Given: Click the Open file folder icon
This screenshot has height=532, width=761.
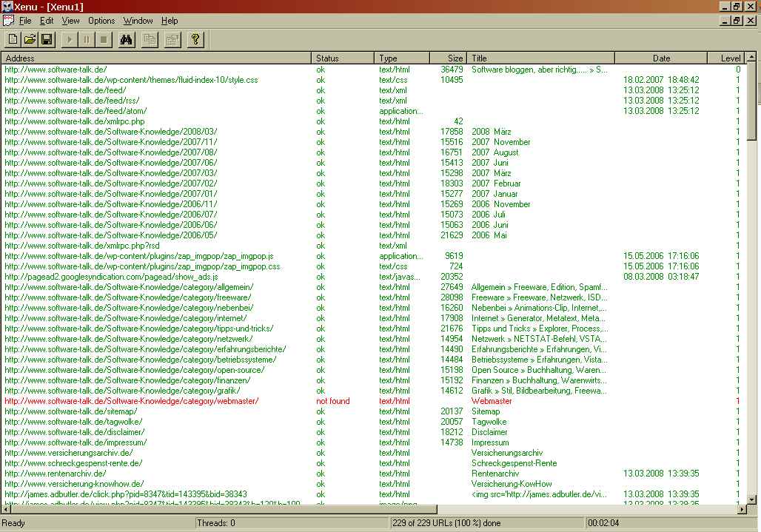Looking at the screenshot, I should [x=30, y=40].
